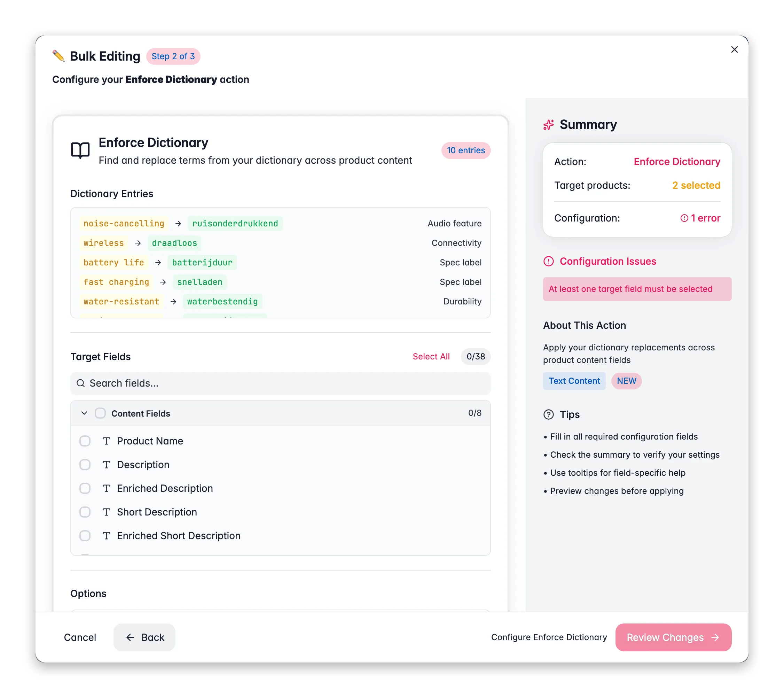Click the ruisonderdrukkend replacement term
The width and height of the screenshot is (784, 698).
[x=235, y=223]
